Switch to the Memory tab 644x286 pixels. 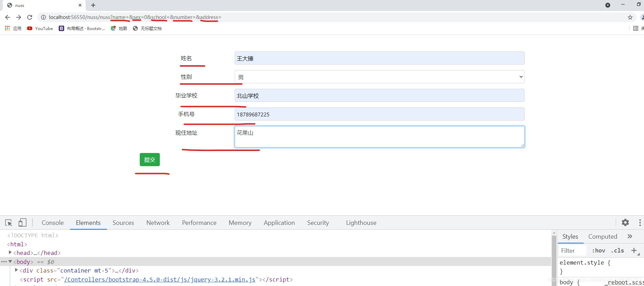(x=240, y=223)
